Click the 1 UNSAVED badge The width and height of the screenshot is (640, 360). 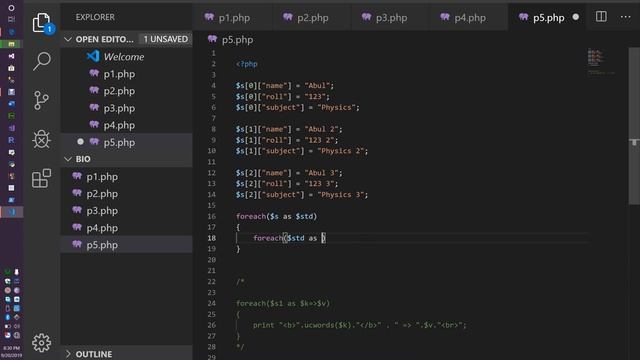click(x=165, y=39)
